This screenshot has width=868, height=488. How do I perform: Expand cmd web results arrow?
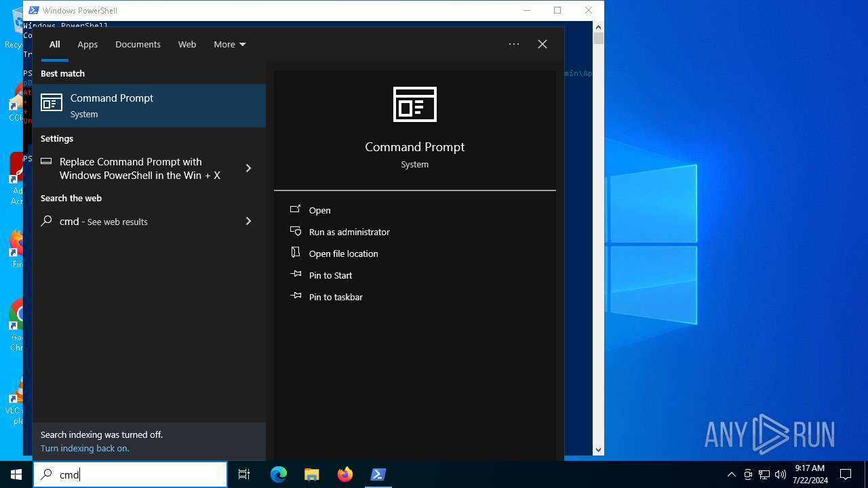tap(248, 221)
